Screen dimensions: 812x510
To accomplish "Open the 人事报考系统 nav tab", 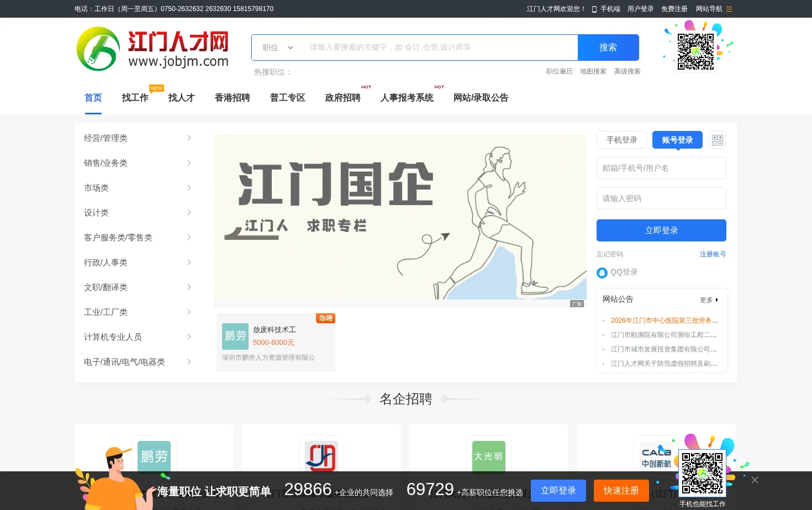I will [x=407, y=98].
